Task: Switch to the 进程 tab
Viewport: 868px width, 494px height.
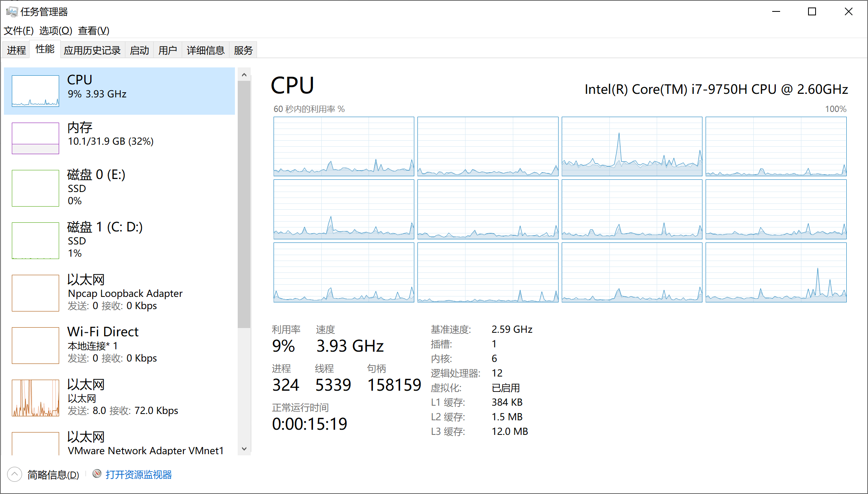Action: [16, 50]
